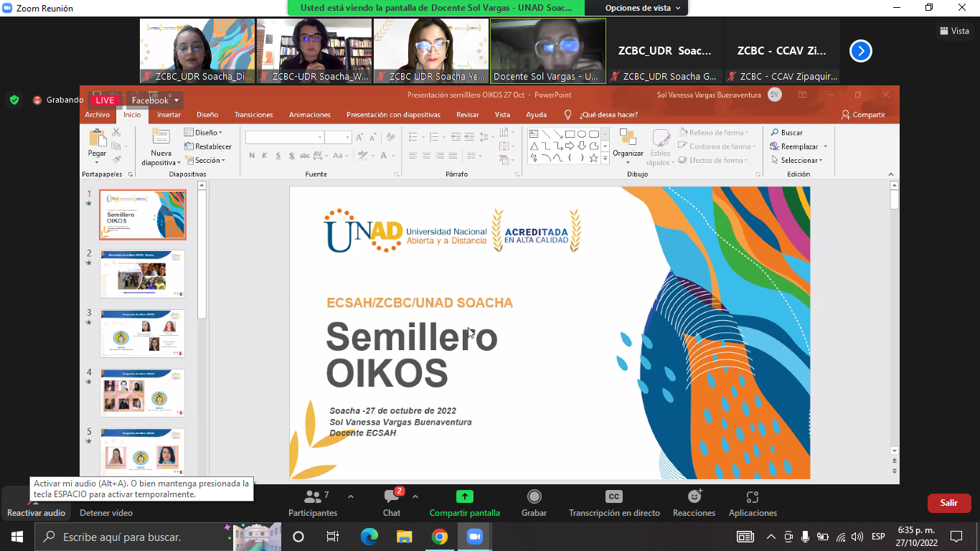Align text to center in Párrafo group
The height and width of the screenshot is (551, 980).
[x=426, y=156]
